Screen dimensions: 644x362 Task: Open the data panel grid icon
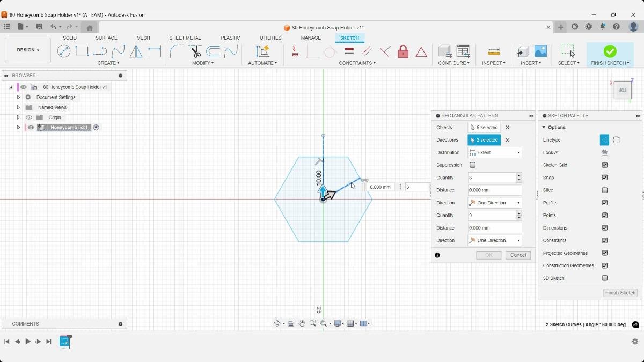(6, 27)
